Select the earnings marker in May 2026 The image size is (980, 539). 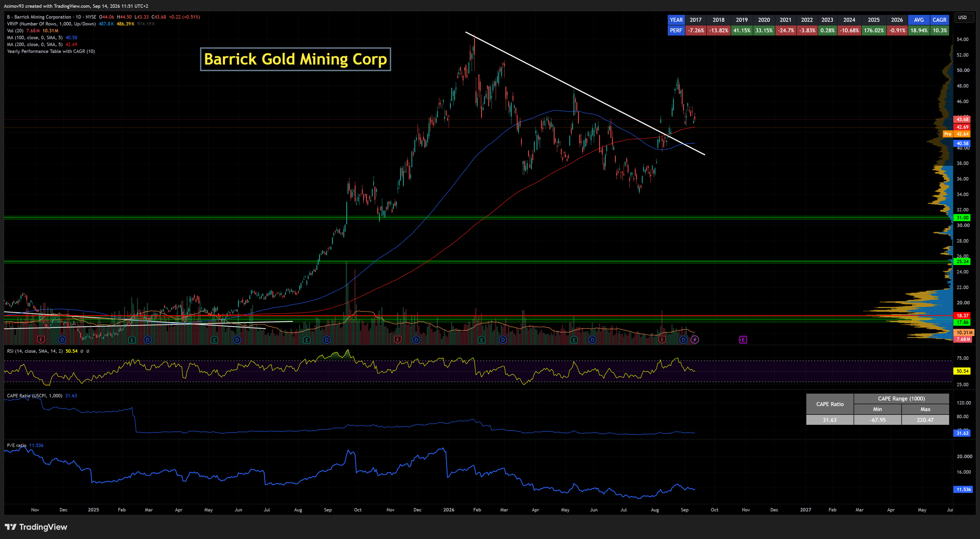point(573,339)
